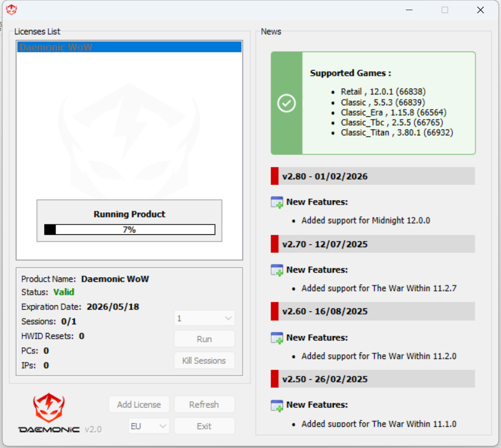Click 'Added support for The War Within 11.2.7'

(x=379, y=288)
